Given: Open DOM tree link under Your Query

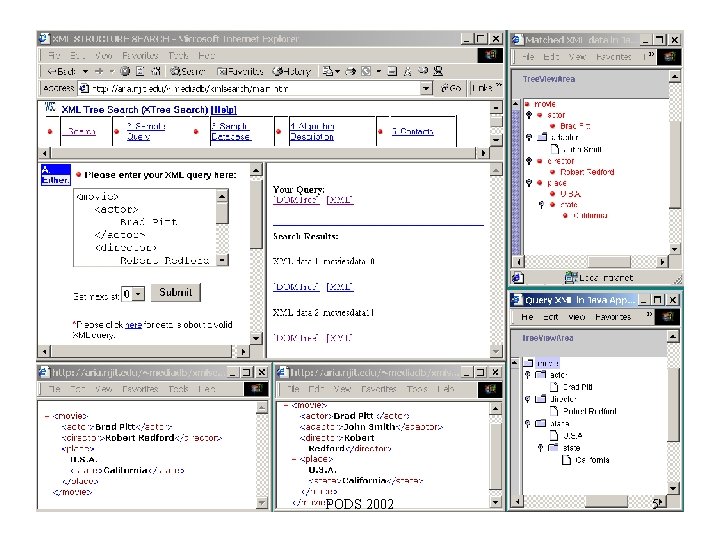Looking at the screenshot, I should (x=296, y=200).
